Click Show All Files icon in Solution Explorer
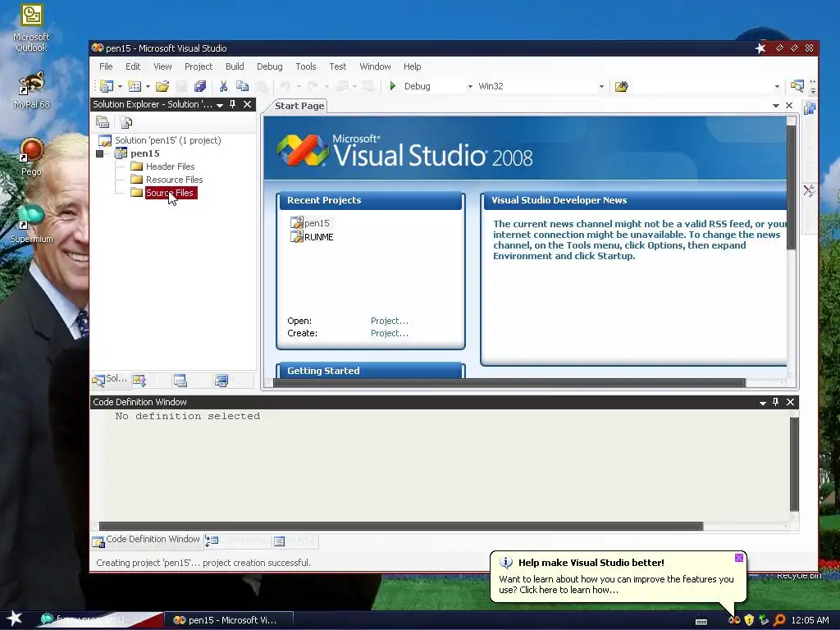 tap(126, 122)
